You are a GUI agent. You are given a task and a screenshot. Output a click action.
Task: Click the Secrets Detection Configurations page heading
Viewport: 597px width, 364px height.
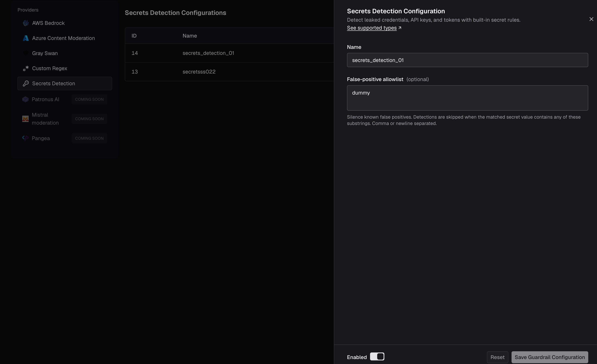(x=175, y=13)
